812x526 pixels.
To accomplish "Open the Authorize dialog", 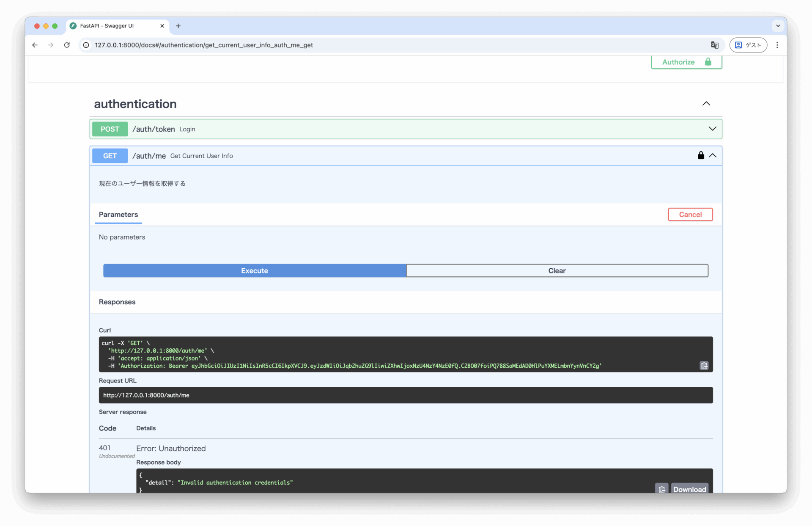I will 686,62.
